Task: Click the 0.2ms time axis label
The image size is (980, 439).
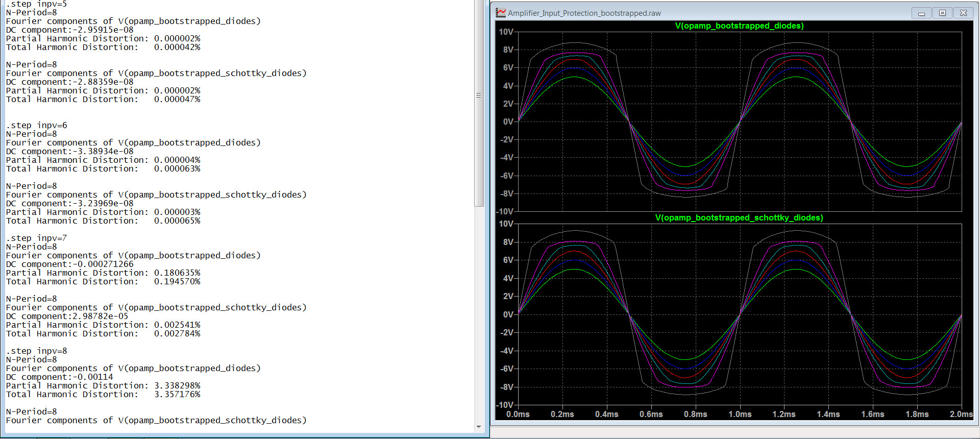Action: (562, 414)
